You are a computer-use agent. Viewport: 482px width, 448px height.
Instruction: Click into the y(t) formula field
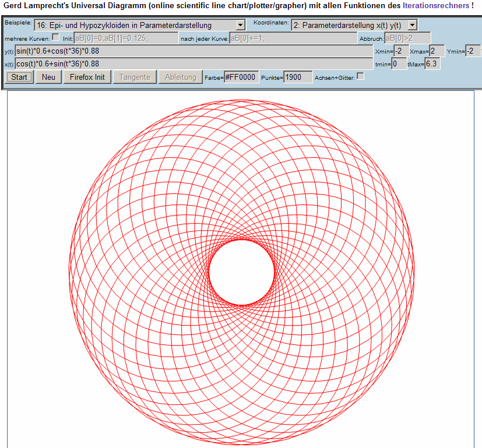pyautogui.click(x=194, y=51)
